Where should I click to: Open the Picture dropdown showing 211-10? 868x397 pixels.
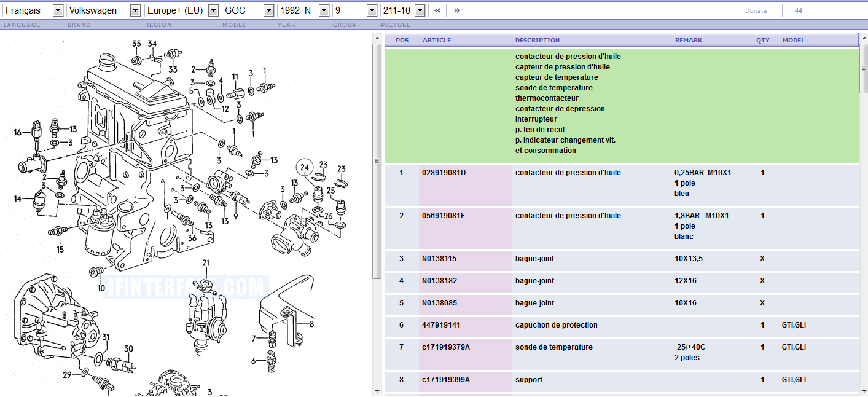point(403,10)
